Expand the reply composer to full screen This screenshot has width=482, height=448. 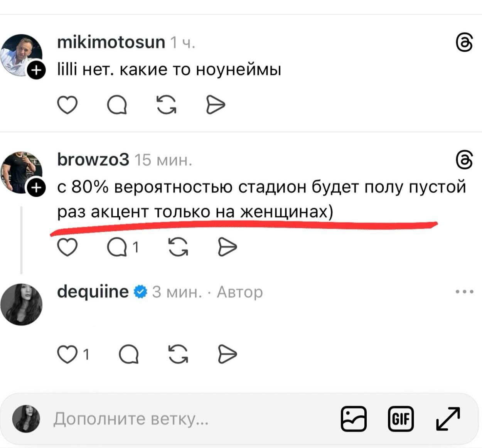click(x=448, y=419)
